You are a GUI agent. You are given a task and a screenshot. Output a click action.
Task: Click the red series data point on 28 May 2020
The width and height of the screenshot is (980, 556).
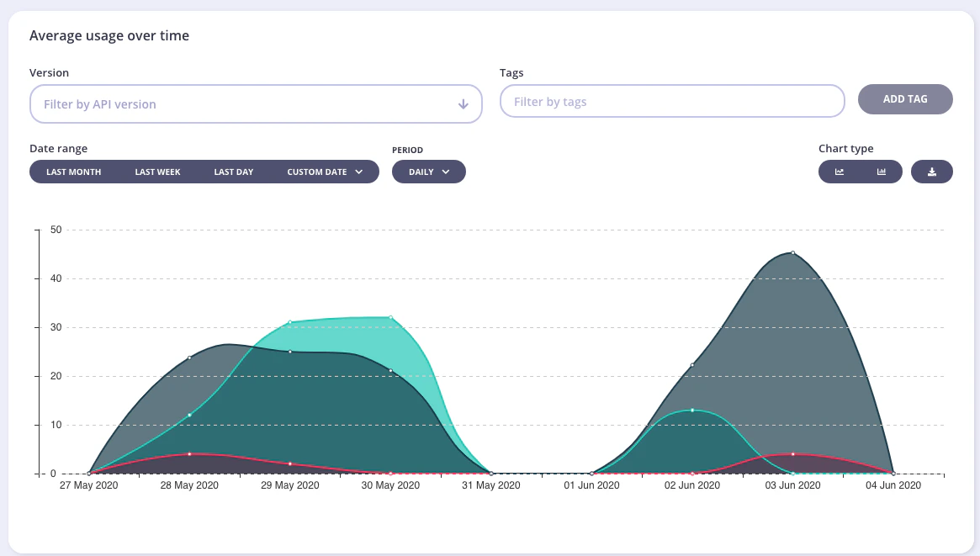tap(189, 453)
